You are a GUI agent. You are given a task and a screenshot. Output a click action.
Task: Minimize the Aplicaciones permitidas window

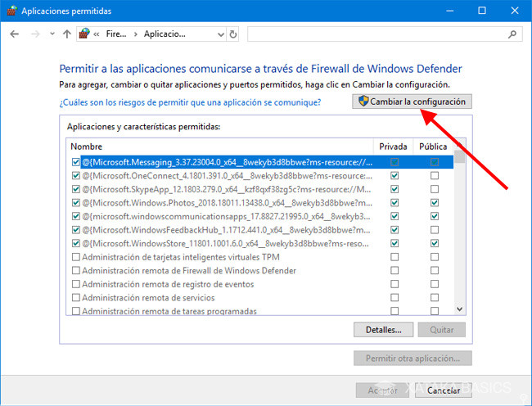pyautogui.click(x=450, y=11)
